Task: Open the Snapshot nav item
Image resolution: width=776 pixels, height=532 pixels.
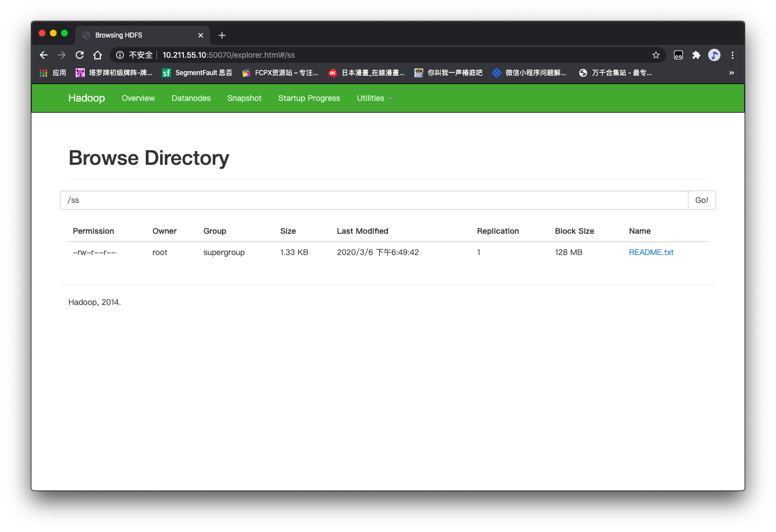Action: pos(244,98)
